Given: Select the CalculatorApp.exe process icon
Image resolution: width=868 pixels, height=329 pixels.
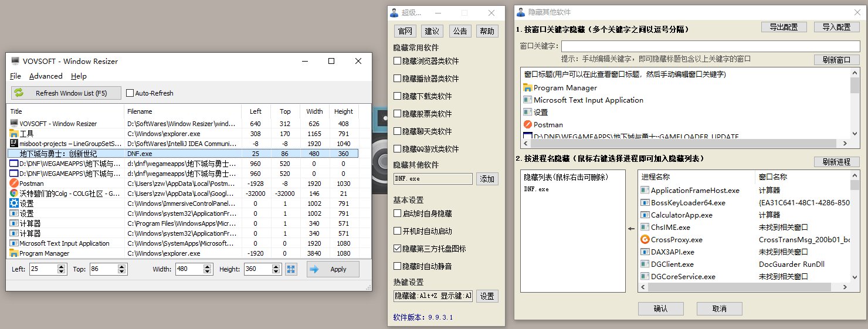Looking at the screenshot, I should tap(645, 215).
